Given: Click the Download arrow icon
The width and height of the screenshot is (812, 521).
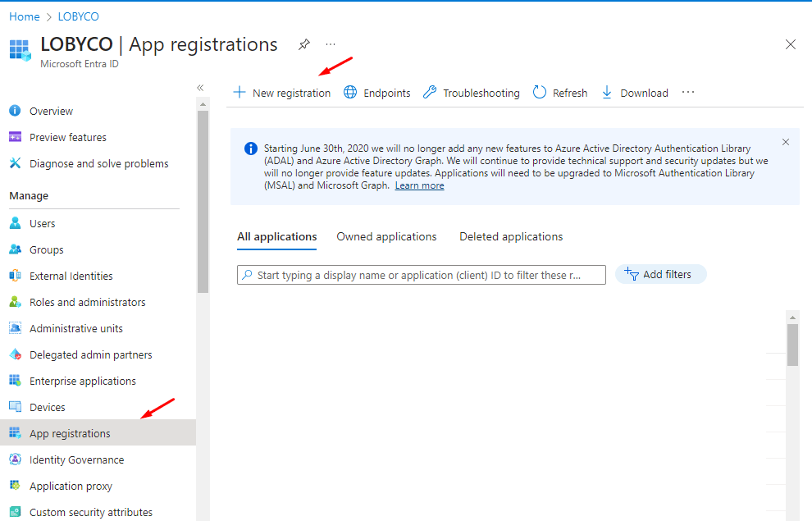Looking at the screenshot, I should coord(607,93).
